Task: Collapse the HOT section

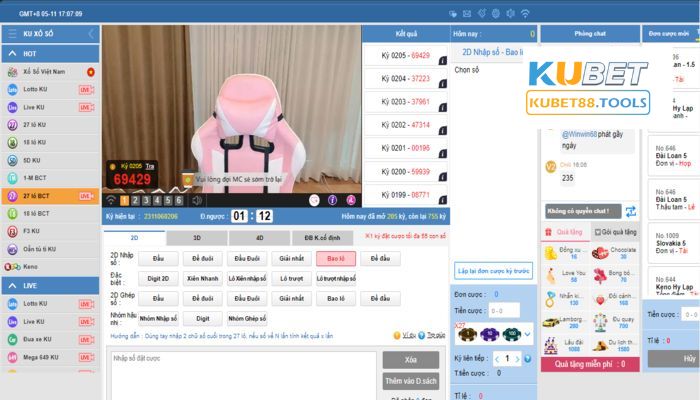Action: tap(12, 54)
